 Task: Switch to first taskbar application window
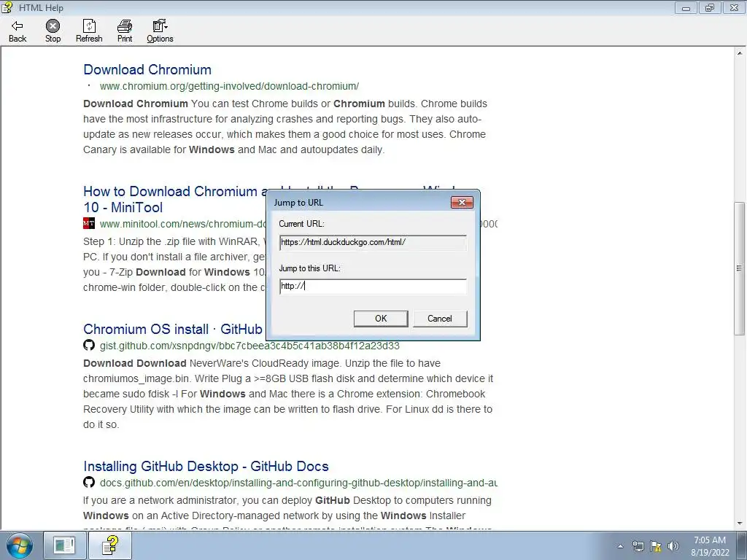(64, 545)
